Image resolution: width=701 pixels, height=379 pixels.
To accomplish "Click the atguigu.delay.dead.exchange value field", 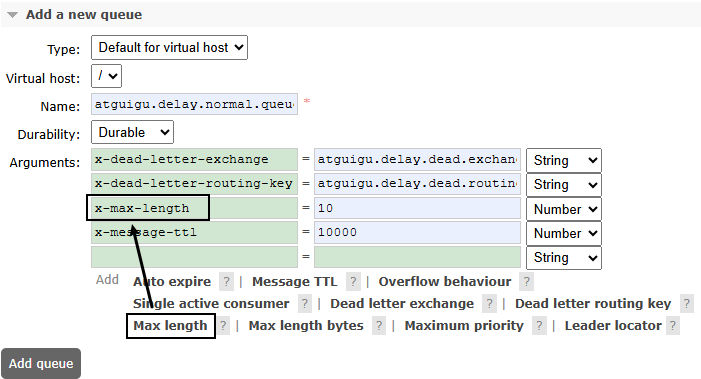I will pyautogui.click(x=417, y=160).
